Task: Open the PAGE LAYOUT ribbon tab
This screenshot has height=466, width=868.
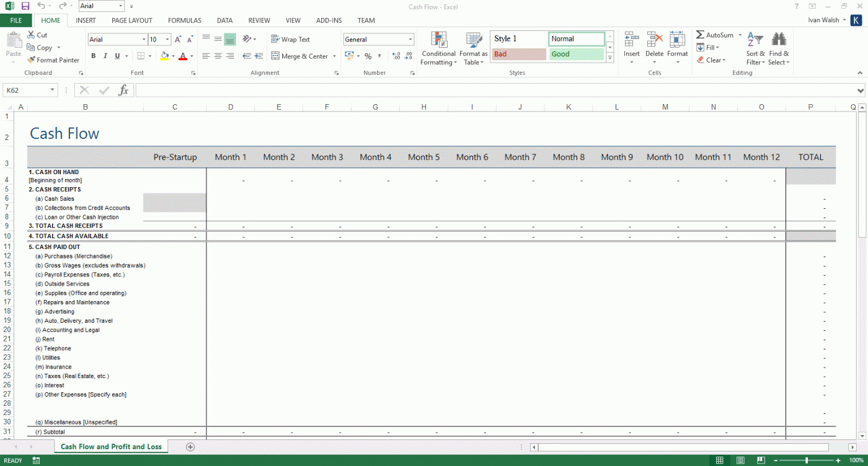Action: [x=131, y=20]
